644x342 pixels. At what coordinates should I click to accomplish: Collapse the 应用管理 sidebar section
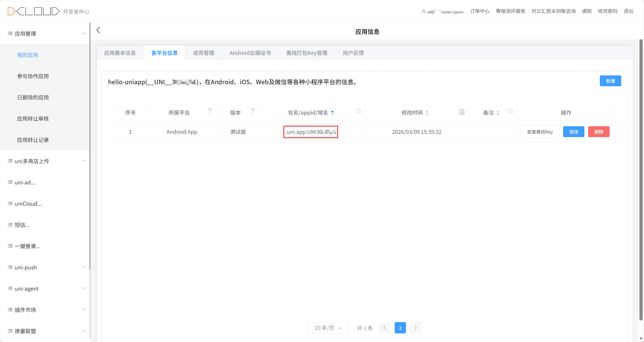(84, 34)
